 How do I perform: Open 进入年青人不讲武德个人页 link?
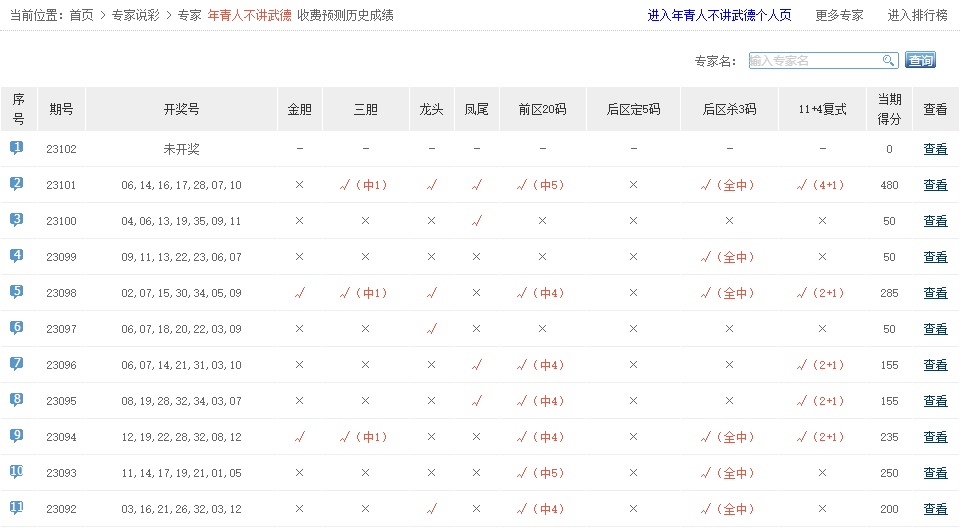[x=719, y=16]
